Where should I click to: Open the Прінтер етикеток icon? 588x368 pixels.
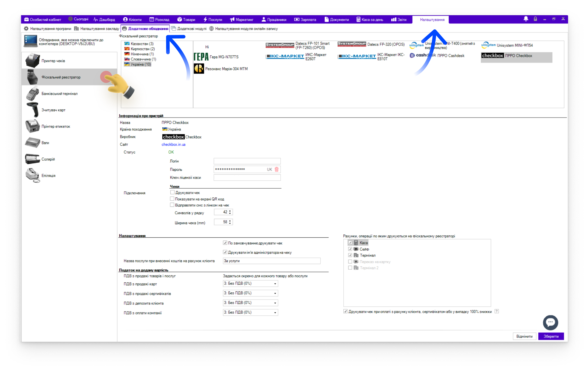[x=32, y=126]
